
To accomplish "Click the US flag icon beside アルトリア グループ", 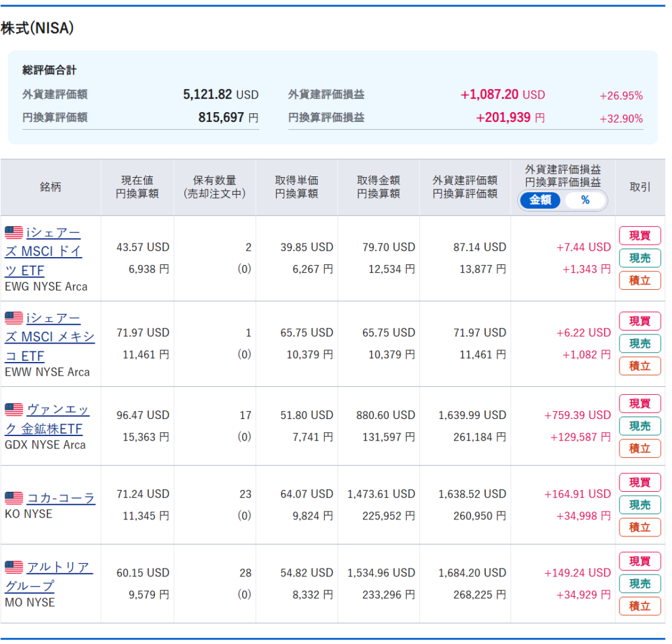I will click(x=14, y=567).
